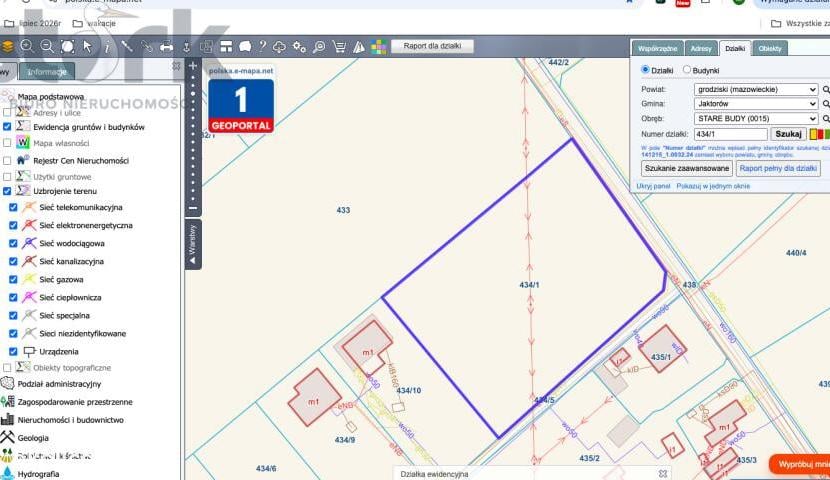830x480 pixels.
Task: Select the zoom in magnifier tool
Action: pos(26,47)
